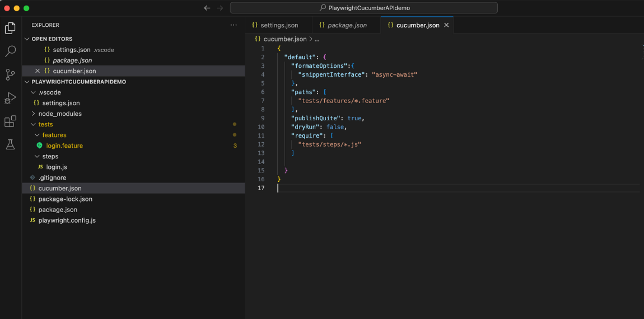
Task: Close cucumber.json in Open Editors list
Action: tap(38, 71)
